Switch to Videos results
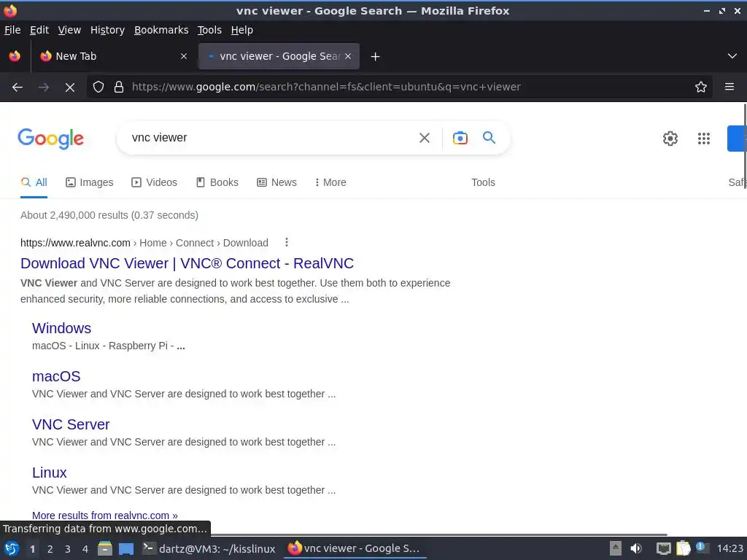 [x=155, y=182]
